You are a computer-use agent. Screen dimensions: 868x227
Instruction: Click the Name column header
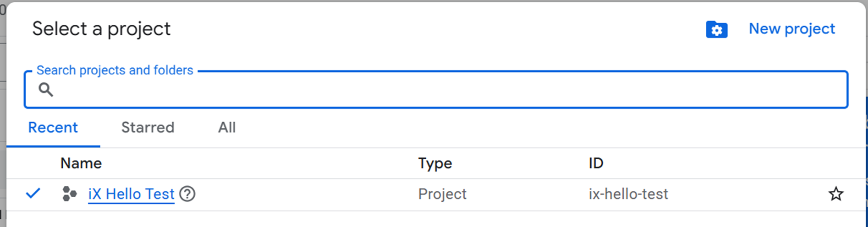point(81,163)
